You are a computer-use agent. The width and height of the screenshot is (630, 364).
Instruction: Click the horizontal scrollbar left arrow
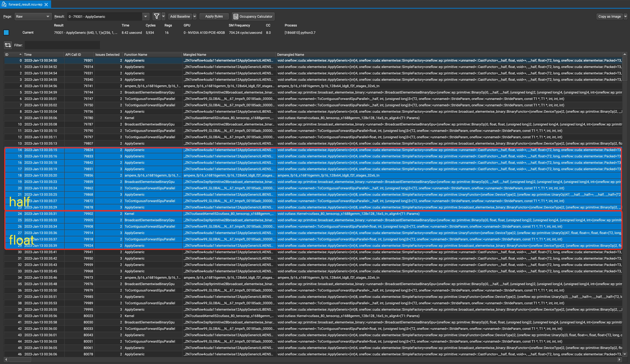click(x=6, y=359)
